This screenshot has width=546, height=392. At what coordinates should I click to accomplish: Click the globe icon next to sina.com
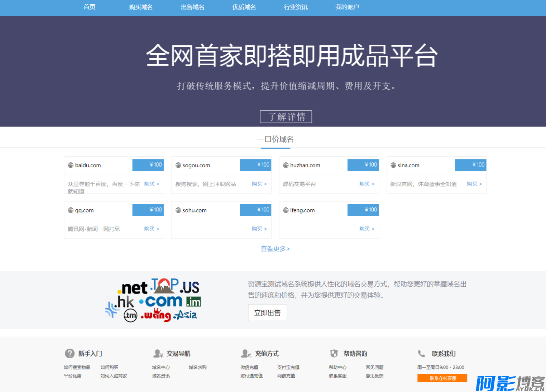(393, 165)
